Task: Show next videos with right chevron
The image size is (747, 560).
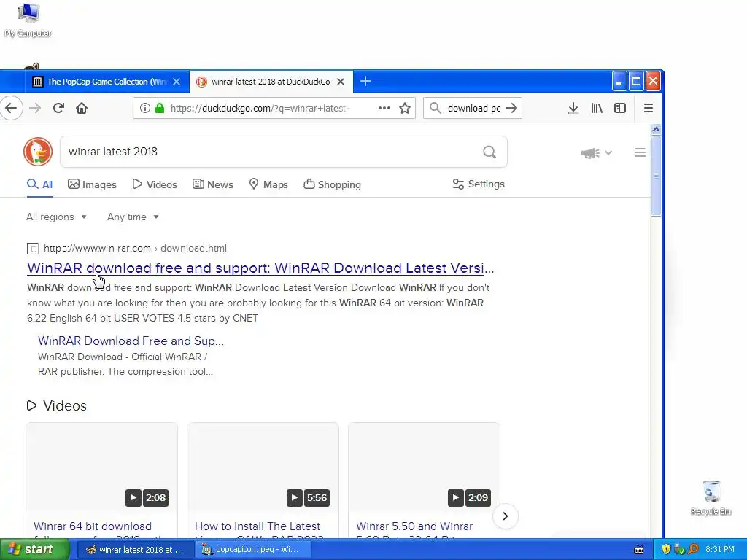Action: (505, 516)
